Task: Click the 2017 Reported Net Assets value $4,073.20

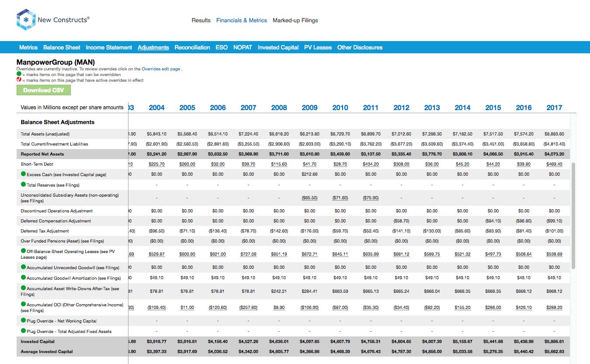Action: pyautogui.click(x=554, y=154)
